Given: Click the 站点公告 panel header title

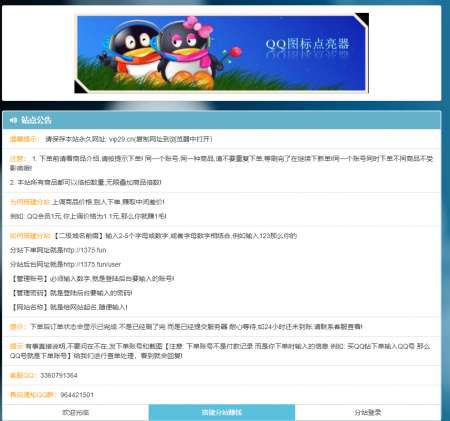Looking at the screenshot, I should 36,120.
